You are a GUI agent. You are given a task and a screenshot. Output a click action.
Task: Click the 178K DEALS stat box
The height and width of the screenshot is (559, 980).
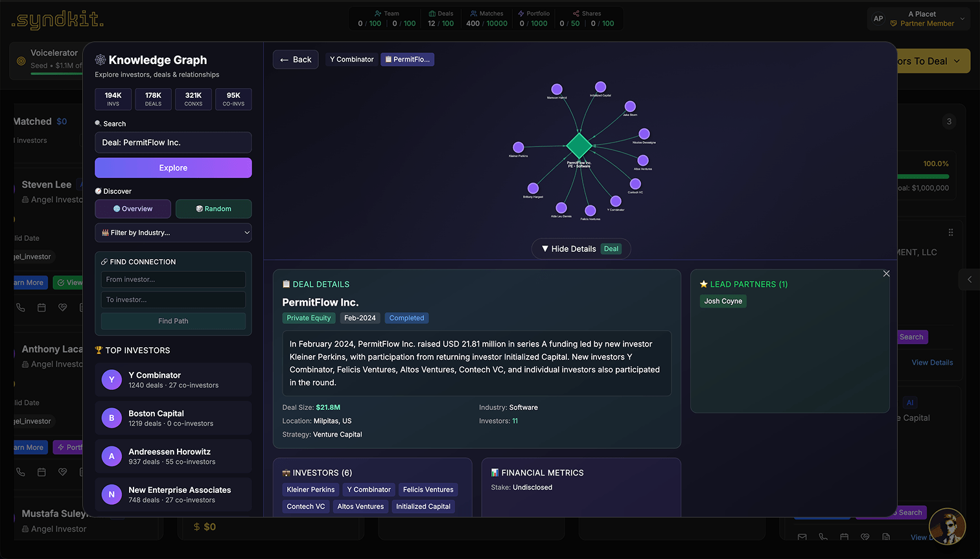(x=154, y=99)
